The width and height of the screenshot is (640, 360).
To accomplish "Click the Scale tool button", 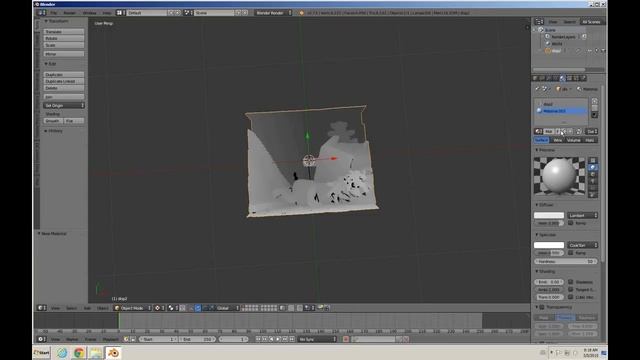I will pos(64,45).
